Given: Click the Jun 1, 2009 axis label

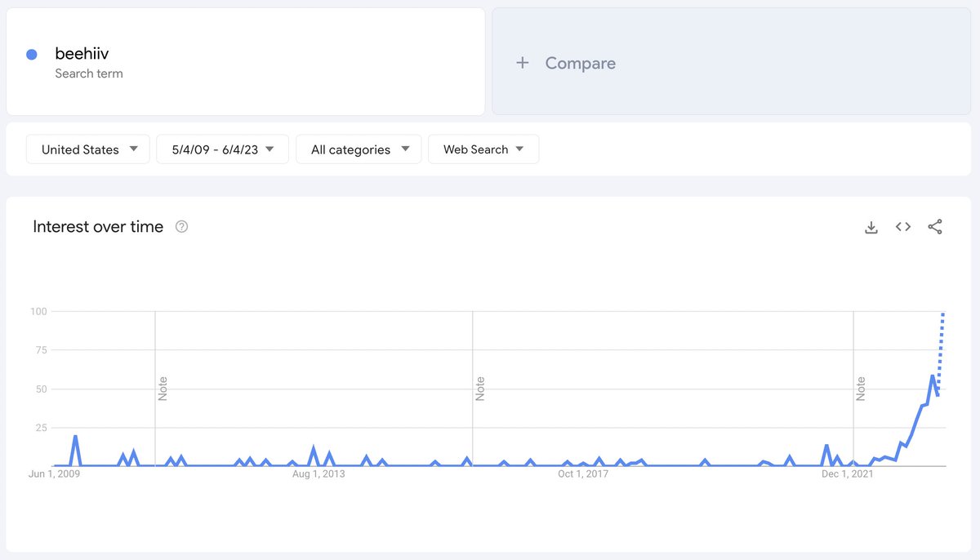Looking at the screenshot, I should point(54,473).
